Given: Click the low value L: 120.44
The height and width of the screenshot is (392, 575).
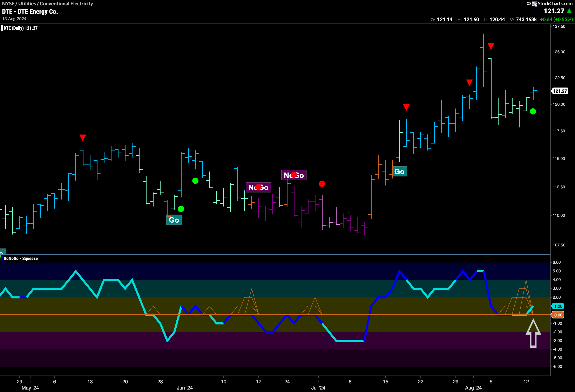Looking at the screenshot, I should pyautogui.click(x=494, y=20).
